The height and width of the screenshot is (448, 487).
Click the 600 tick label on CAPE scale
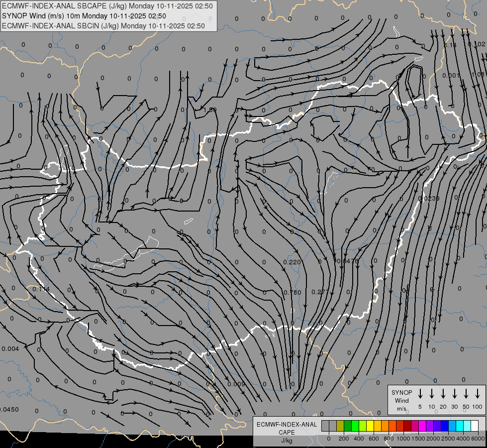[374, 439]
